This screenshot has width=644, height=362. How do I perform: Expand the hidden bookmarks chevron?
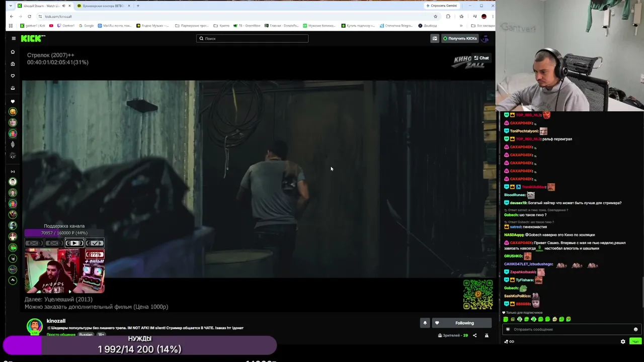point(461,26)
